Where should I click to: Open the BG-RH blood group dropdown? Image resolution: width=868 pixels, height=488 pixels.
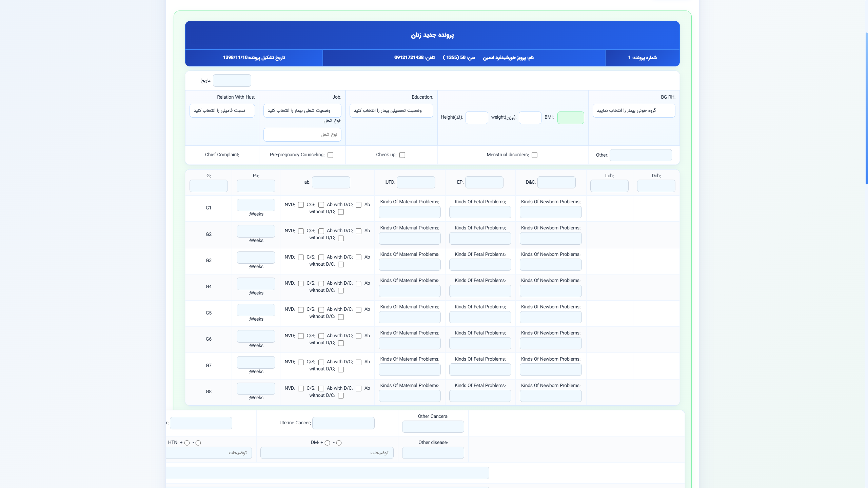coord(634,110)
